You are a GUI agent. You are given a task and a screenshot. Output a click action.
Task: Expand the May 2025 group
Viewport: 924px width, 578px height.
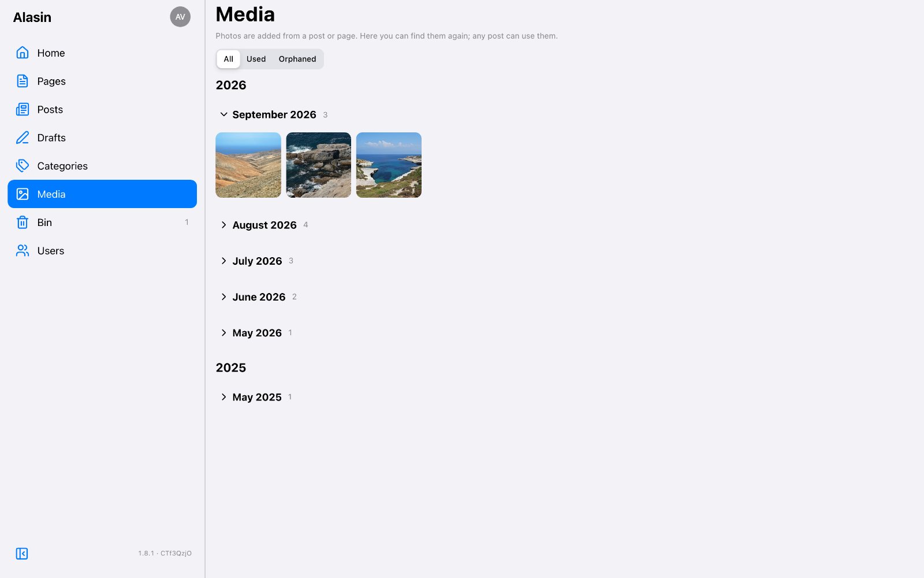(x=223, y=397)
